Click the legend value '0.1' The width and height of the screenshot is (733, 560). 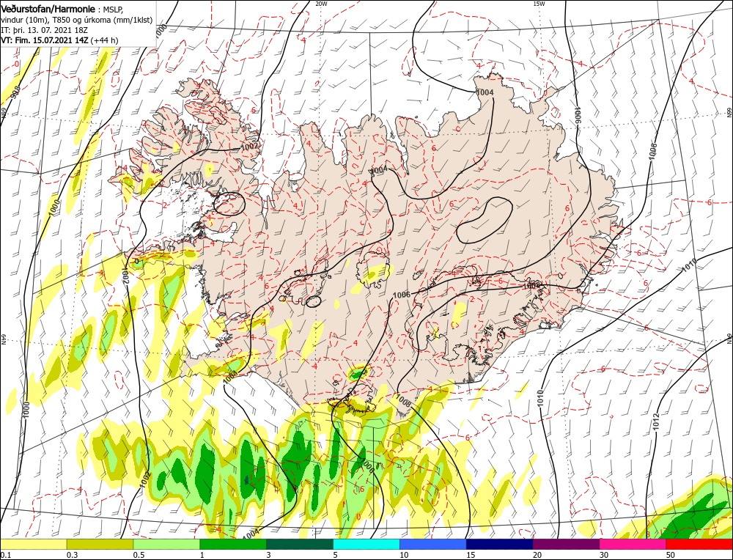(x=4, y=554)
